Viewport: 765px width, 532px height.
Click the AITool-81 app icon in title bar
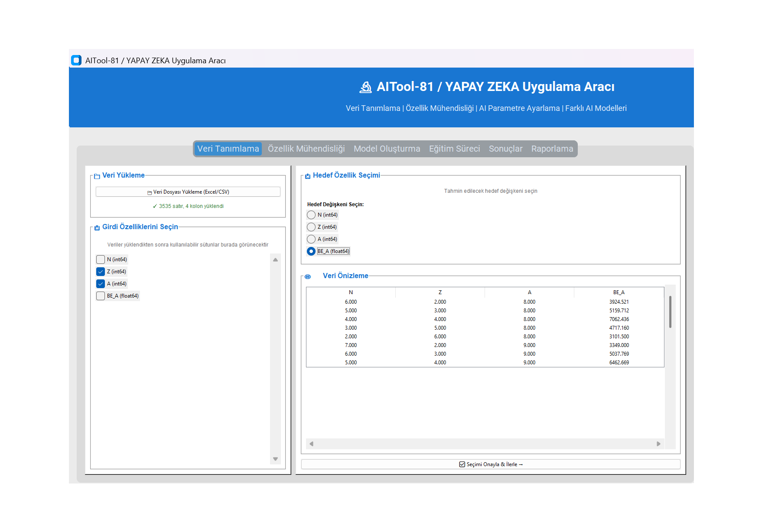tap(76, 60)
